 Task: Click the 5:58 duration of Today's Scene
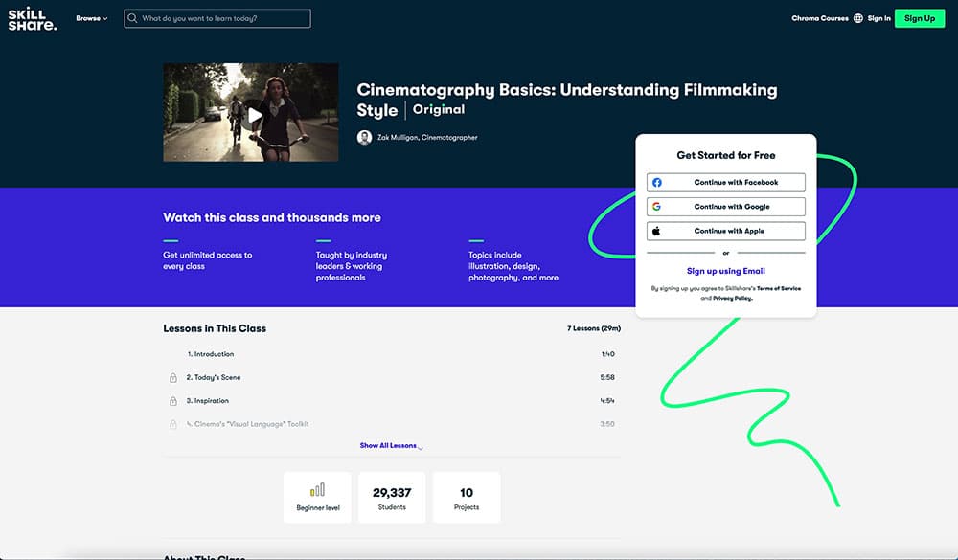pos(607,377)
